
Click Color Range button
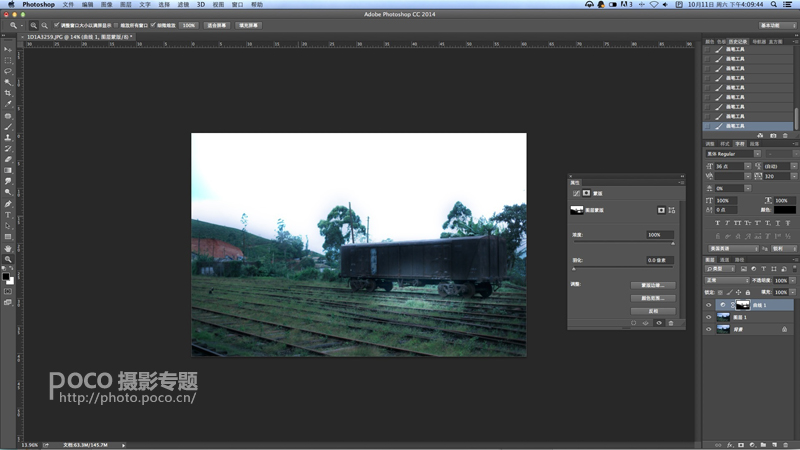653,298
